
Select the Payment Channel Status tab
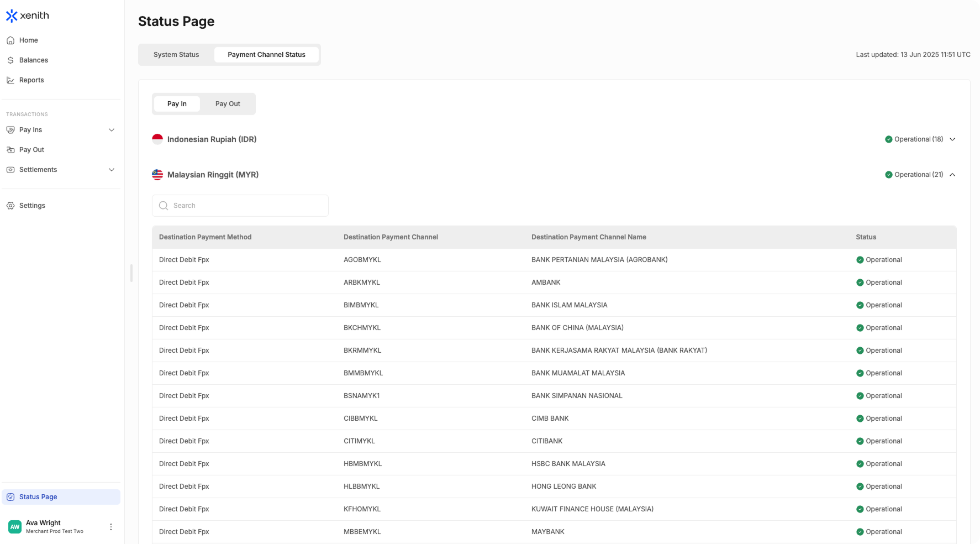click(266, 55)
